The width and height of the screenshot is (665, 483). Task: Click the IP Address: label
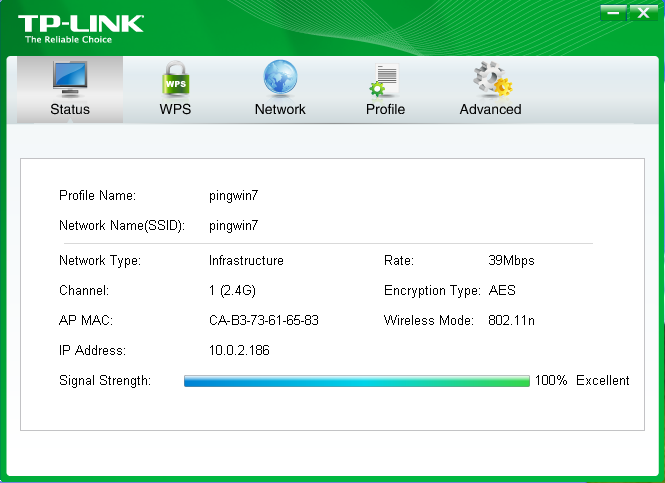coord(92,351)
